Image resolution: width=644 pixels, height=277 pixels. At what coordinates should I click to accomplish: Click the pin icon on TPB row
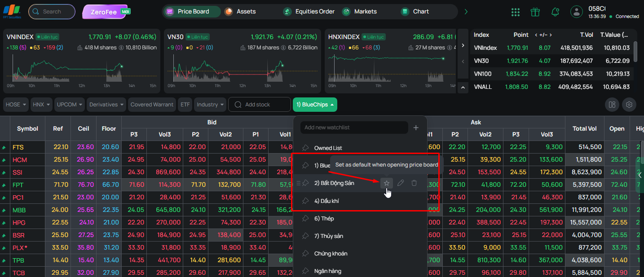pyautogui.click(x=4, y=260)
